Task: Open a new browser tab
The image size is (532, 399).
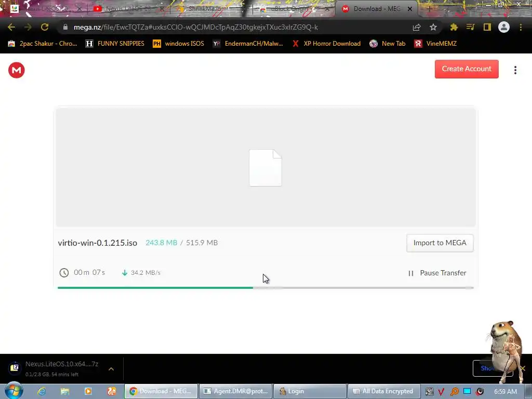Action: point(429,9)
